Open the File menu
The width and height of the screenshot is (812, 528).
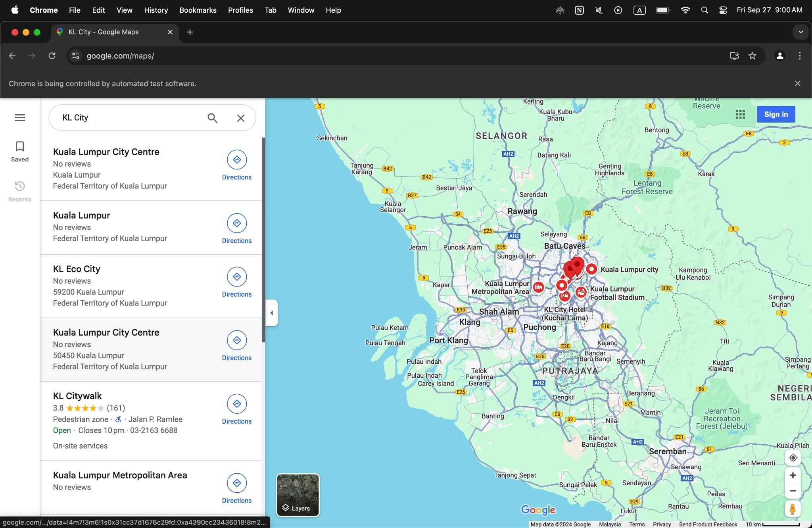(x=75, y=10)
